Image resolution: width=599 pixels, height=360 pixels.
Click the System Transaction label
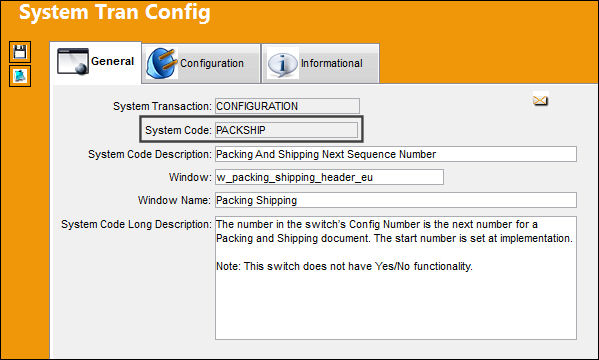pos(162,106)
